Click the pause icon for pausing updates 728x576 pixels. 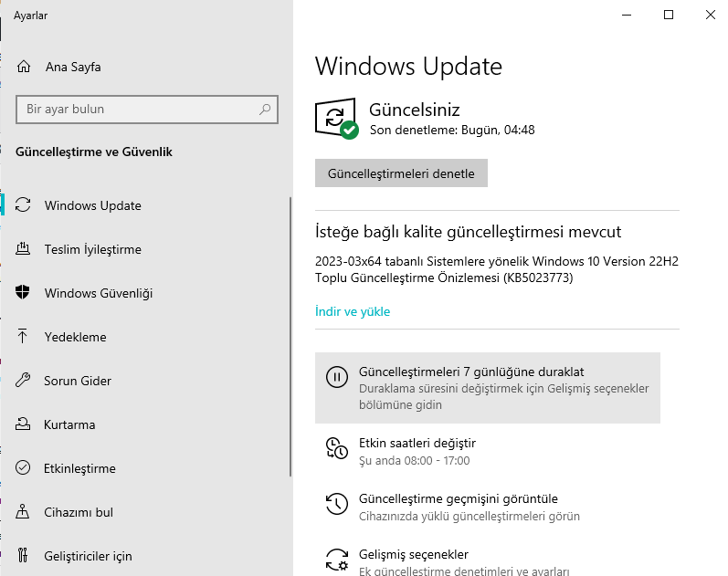click(337, 376)
